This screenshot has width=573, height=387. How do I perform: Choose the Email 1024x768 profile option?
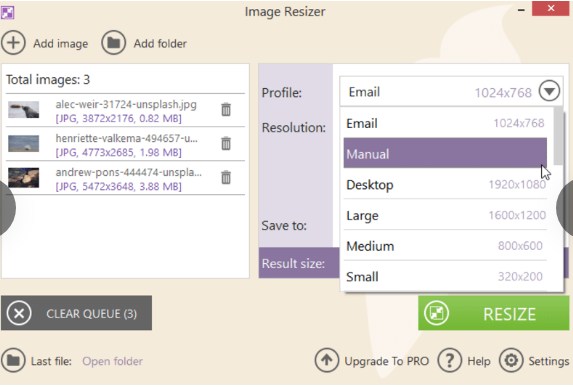click(x=445, y=123)
